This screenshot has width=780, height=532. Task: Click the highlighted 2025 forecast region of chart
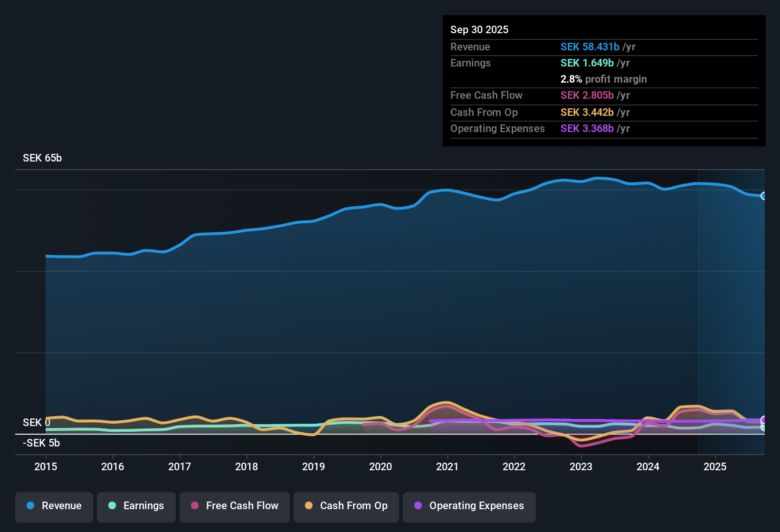(x=732, y=309)
